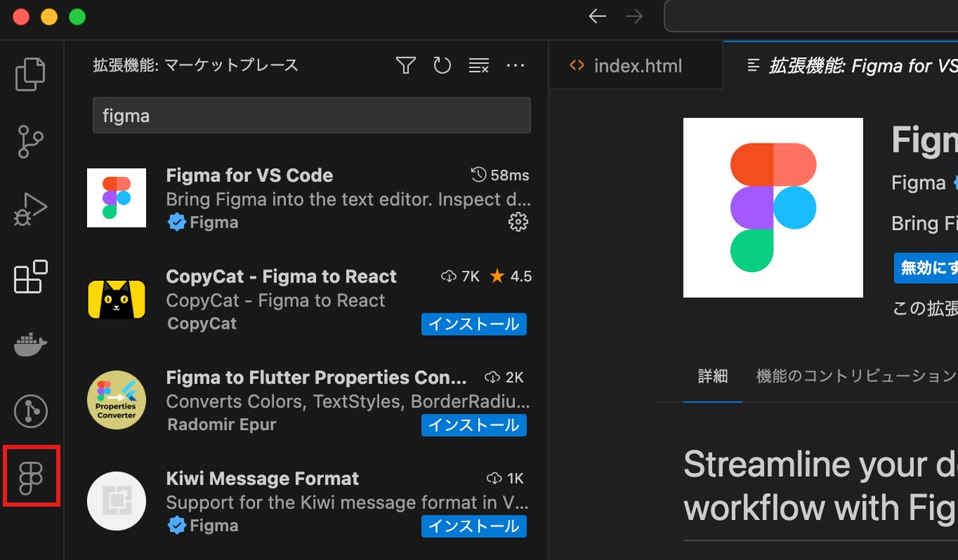Image resolution: width=958 pixels, height=560 pixels.
Task: Click the CopyCat cat logo thumbnail
Action: click(x=117, y=299)
